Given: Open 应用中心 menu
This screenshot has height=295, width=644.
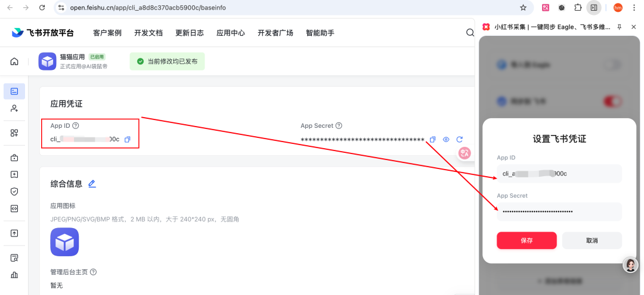Looking at the screenshot, I should tap(231, 33).
